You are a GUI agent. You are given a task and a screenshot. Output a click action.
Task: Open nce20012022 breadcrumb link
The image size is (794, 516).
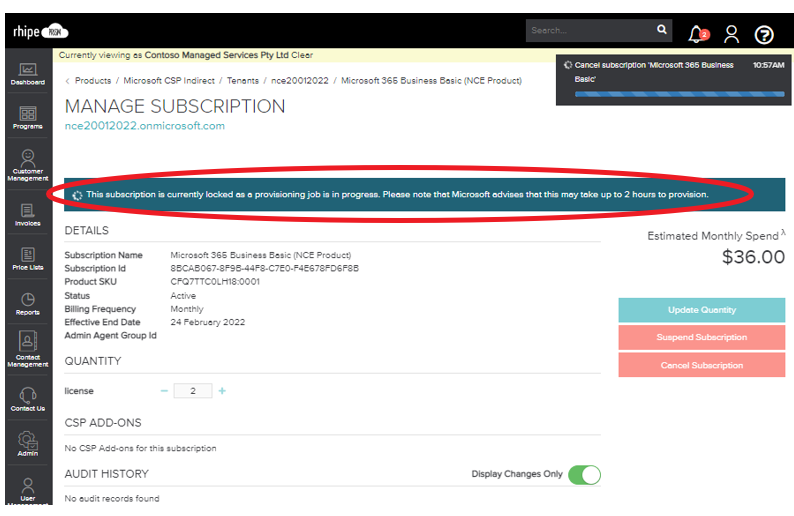point(300,81)
